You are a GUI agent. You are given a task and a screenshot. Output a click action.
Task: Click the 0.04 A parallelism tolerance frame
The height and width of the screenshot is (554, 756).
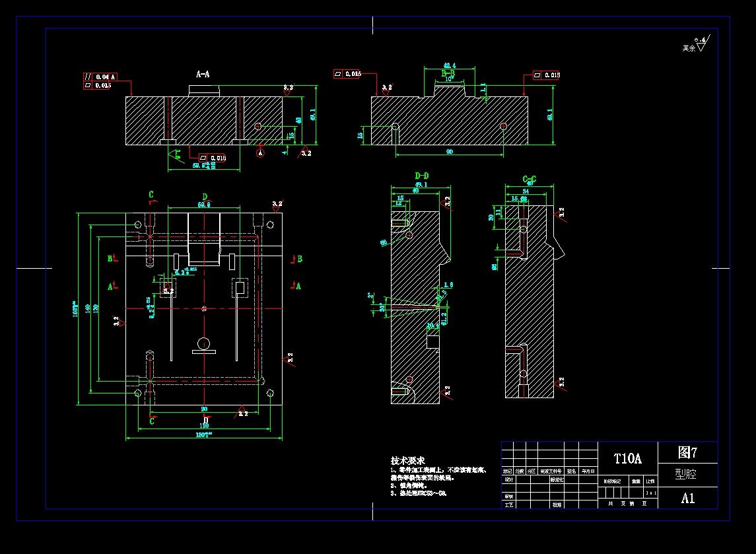coord(100,77)
